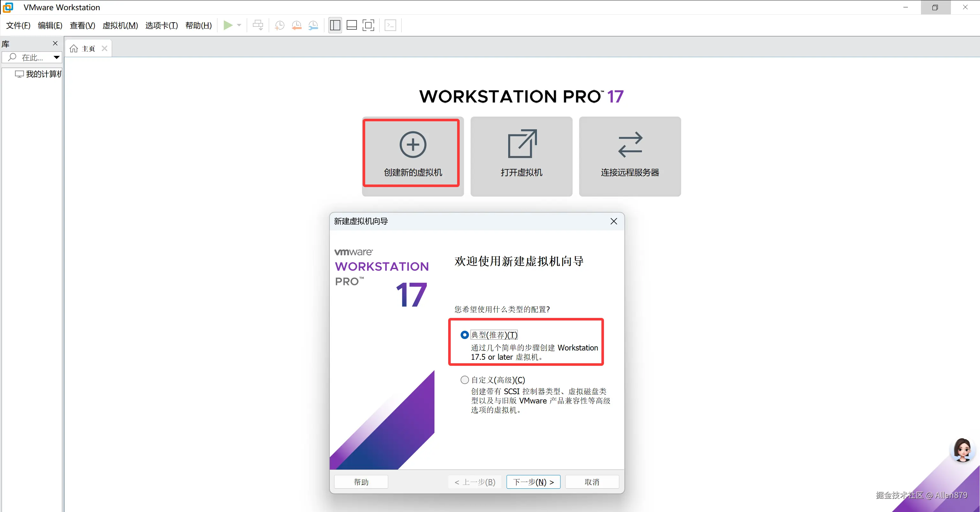Enter full screen mode icon
Viewport: 980px width, 512px height.
(x=368, y=26)
